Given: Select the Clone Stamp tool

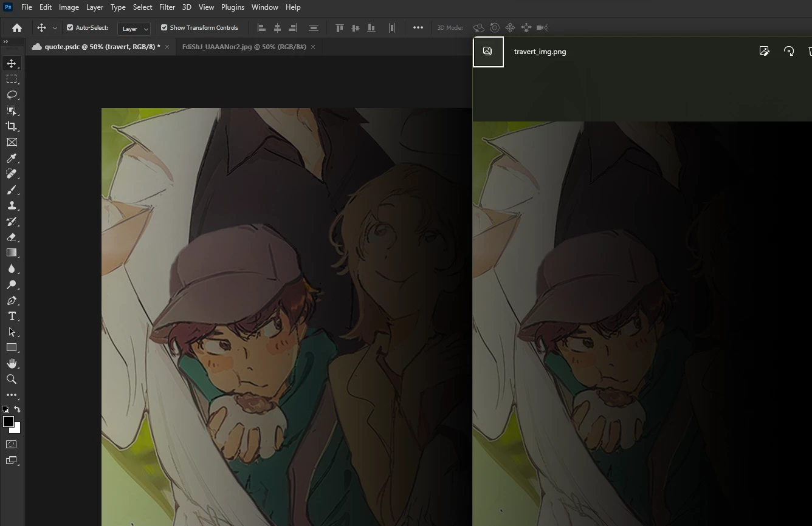Looking at the screenshot, I should [x=12, y=205].
